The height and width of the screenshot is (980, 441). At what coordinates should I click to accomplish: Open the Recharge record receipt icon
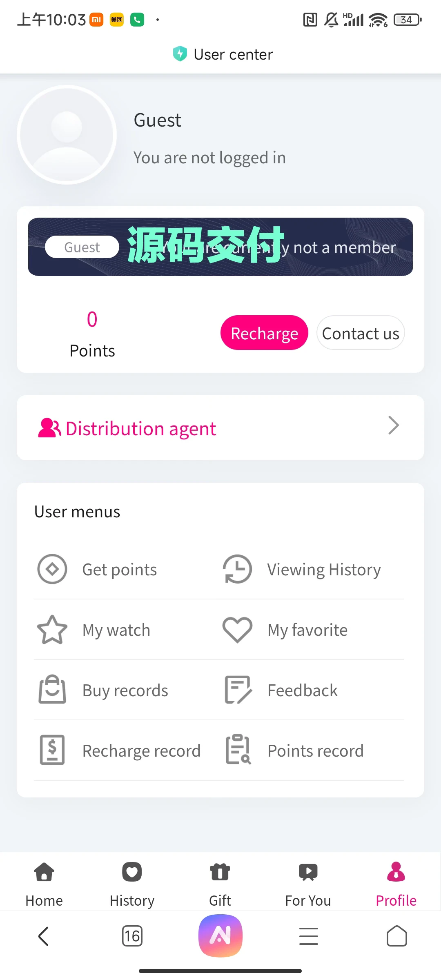52,750
